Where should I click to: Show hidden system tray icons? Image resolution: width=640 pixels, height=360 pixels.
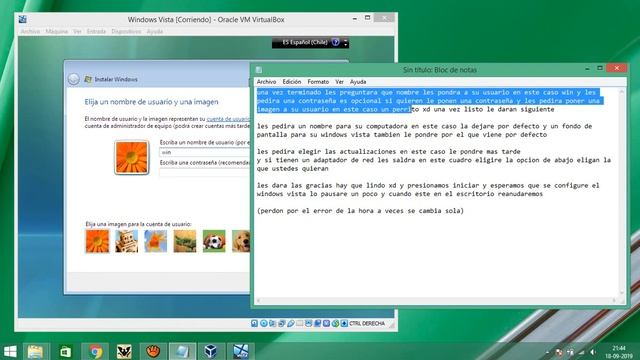548,352
